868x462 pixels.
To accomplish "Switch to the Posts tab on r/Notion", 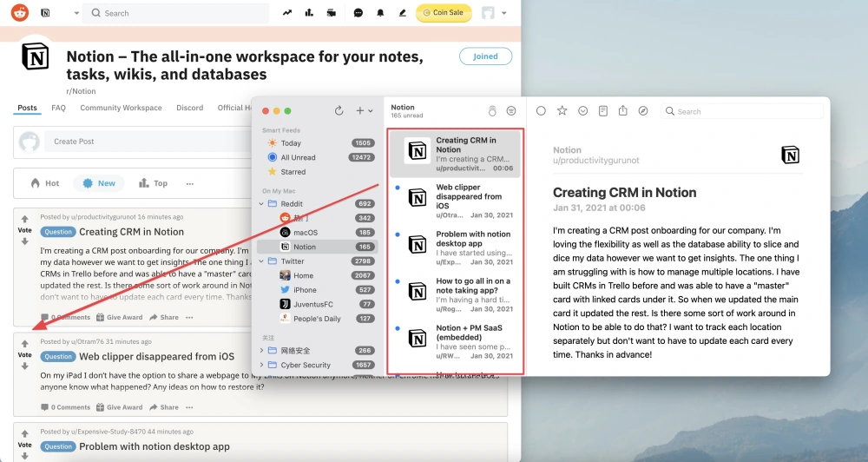I will click(x=27, y=108).
